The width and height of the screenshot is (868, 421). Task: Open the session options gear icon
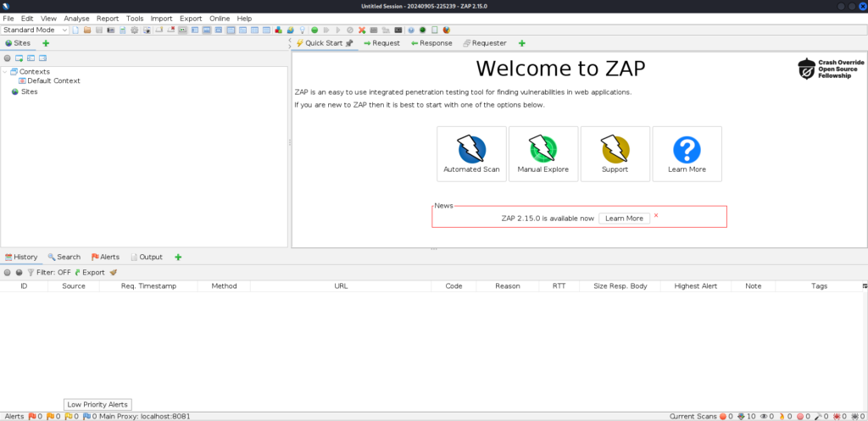pos(135,30)
